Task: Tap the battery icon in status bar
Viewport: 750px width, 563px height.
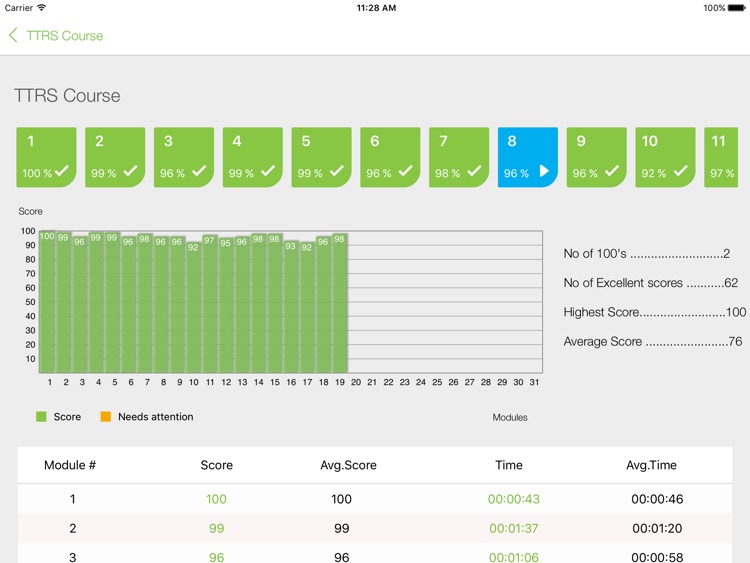Action: (x=739, y=8)
